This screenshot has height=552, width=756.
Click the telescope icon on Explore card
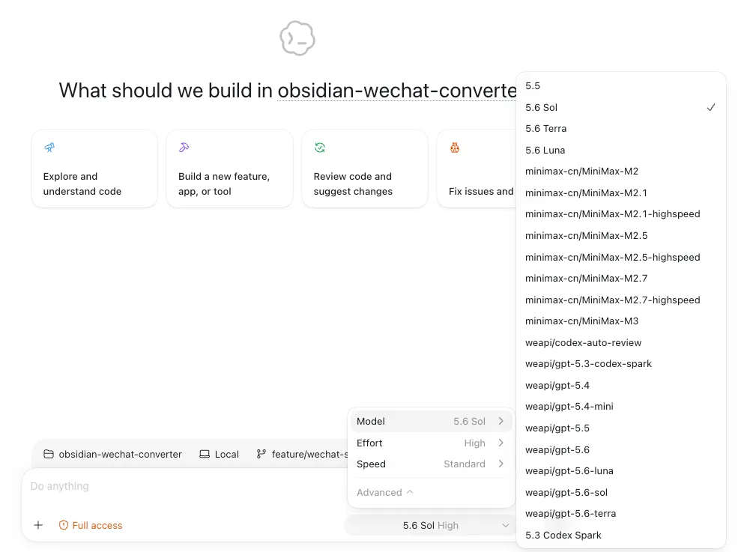(49, 148)
